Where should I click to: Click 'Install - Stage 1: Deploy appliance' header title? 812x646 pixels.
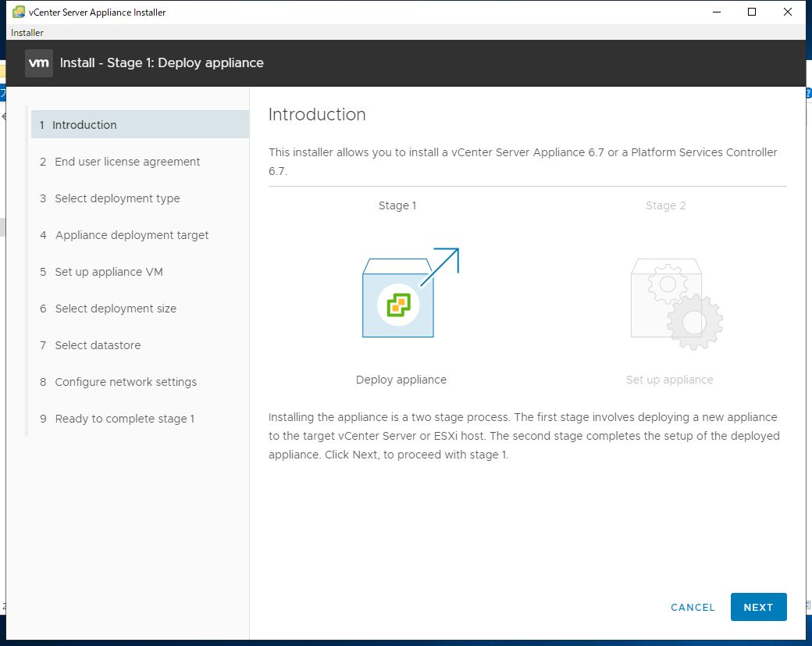(162, 62)
